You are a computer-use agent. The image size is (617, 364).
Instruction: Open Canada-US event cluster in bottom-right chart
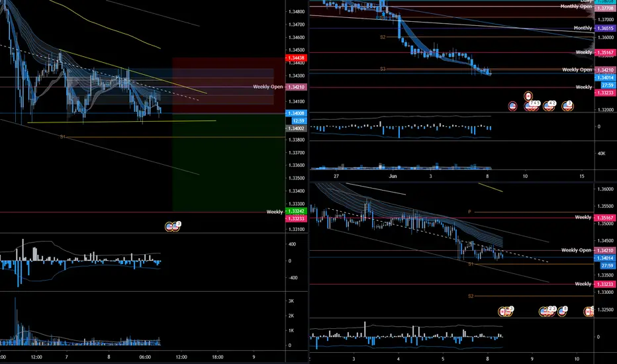click(x=506, y=311)
